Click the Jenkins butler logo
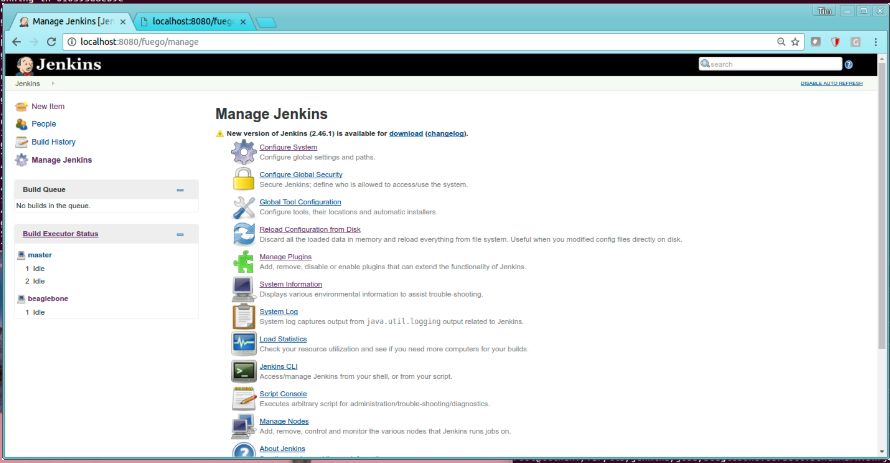Viewport: 890px width, 463px height. pos(24,65)
